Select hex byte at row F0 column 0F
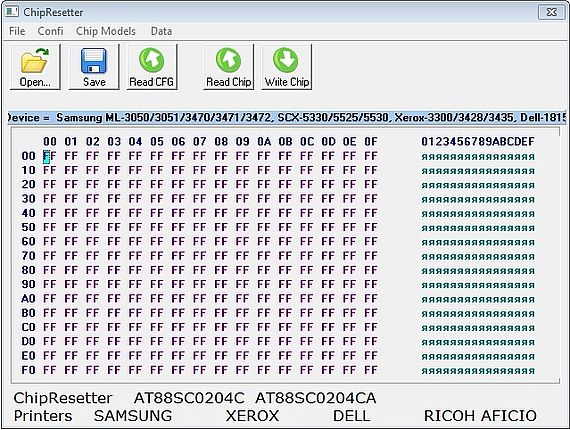This screenshot has height=430, width=570. [371, 370]
